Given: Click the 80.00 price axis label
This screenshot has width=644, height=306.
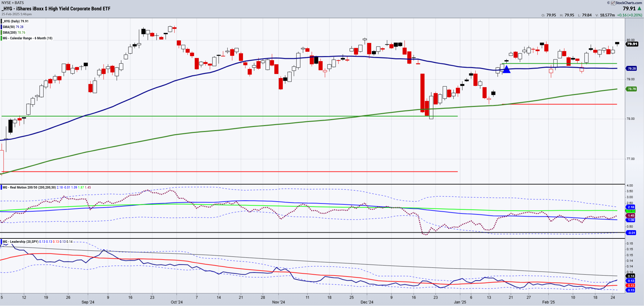Looking at the screenshot, I should point(631,40).
